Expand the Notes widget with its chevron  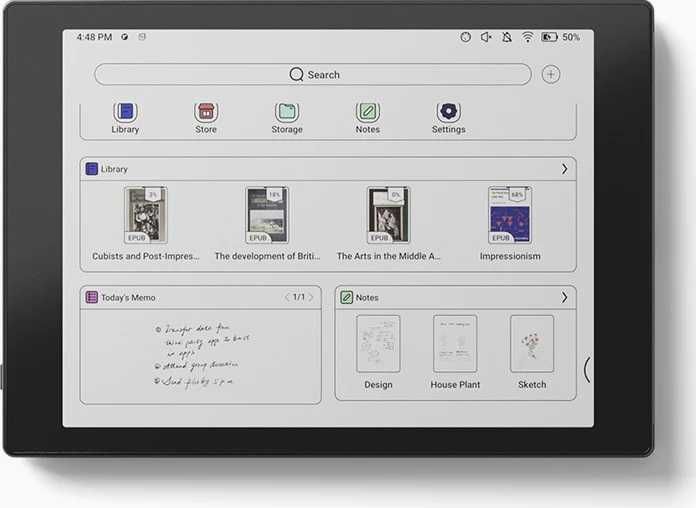pyautogui.click(x=564, y=297)
